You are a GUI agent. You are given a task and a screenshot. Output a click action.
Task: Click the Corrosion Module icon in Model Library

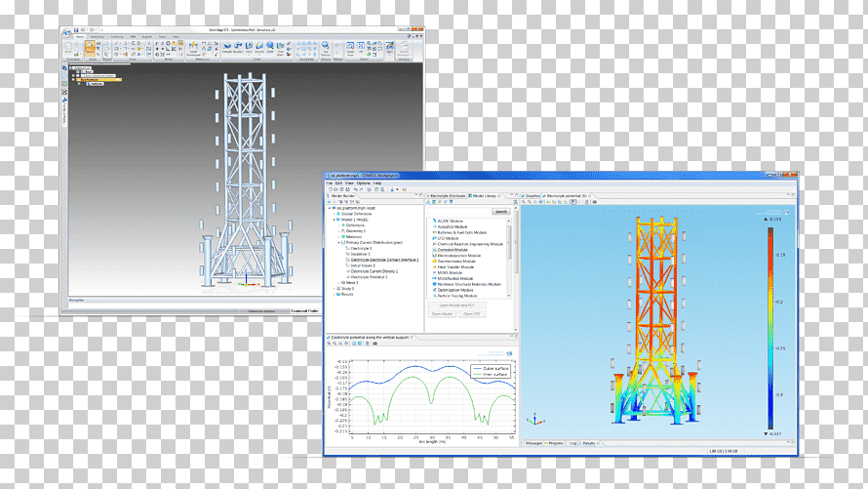[435, 250]
